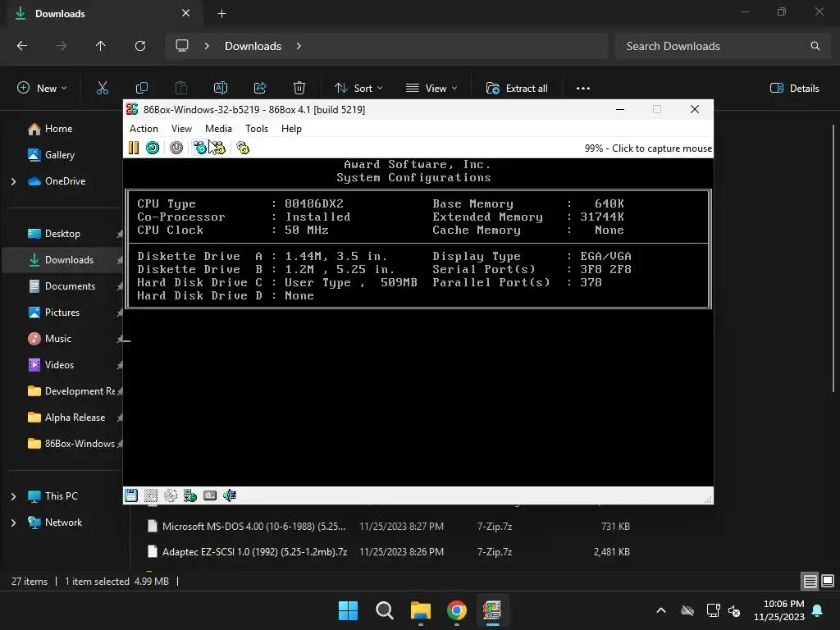Click chevron before Downloads in address bar
Viewport: 840px width, 630px height.
[206, 46]
